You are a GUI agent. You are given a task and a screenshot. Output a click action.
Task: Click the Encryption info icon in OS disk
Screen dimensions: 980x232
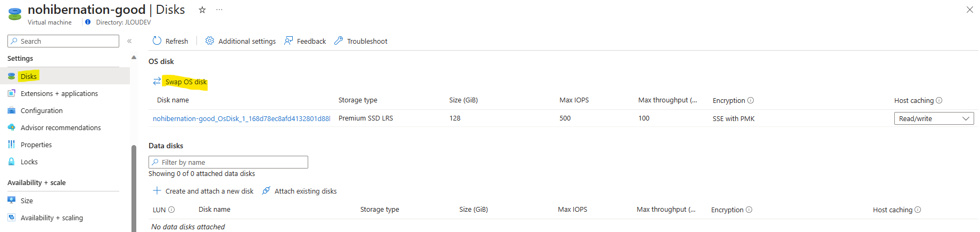[751, 100]
